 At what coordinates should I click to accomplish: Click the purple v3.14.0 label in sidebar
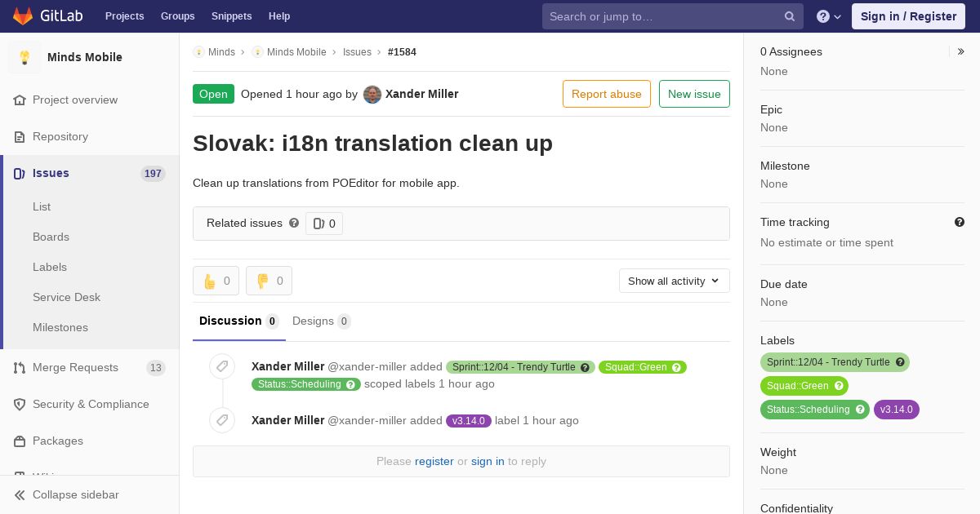tap(897, 410)
